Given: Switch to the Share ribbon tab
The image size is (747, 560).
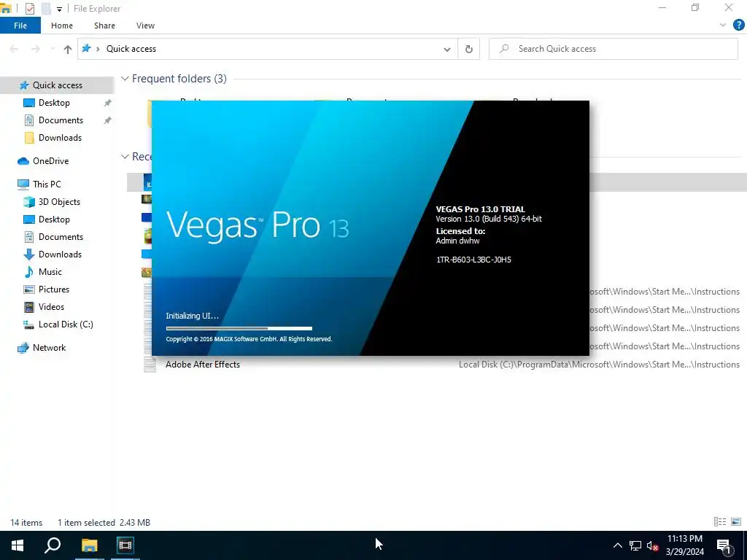Looking at the screenshot, I should click(104, 26).
